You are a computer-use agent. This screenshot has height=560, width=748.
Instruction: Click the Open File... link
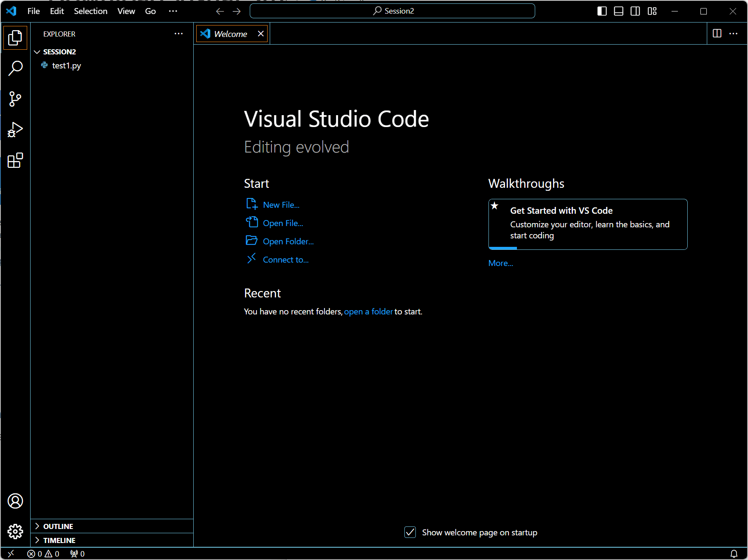pos(283,223)
